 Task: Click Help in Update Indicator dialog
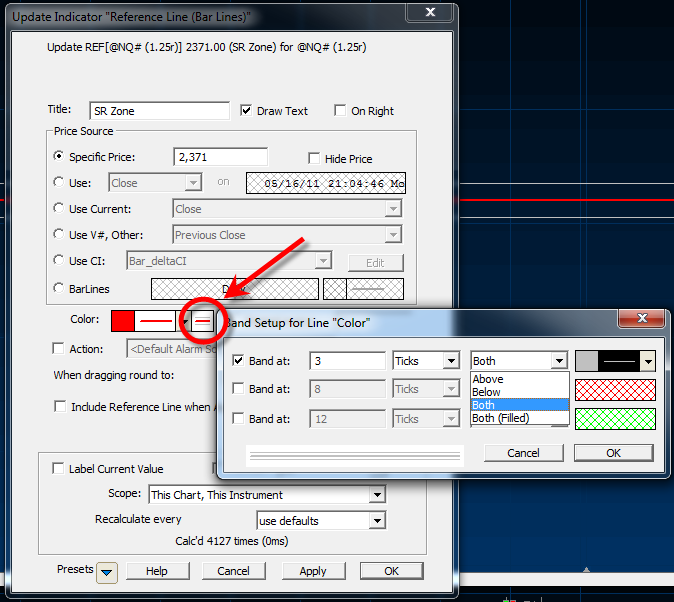[156, 571]
